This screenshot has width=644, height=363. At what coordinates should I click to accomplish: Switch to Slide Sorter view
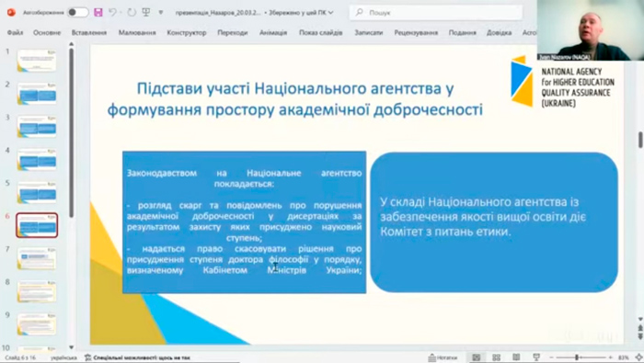(x=496, y=357)
